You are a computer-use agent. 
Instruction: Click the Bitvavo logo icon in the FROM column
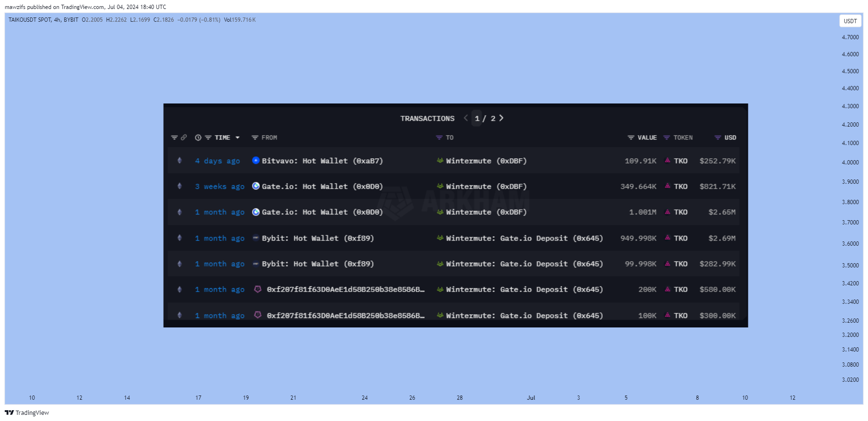(256, 160)
